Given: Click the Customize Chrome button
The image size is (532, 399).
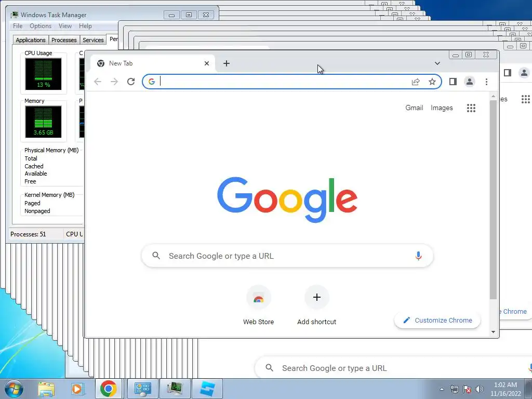Looking at the screenshot, I should point(437,320).
